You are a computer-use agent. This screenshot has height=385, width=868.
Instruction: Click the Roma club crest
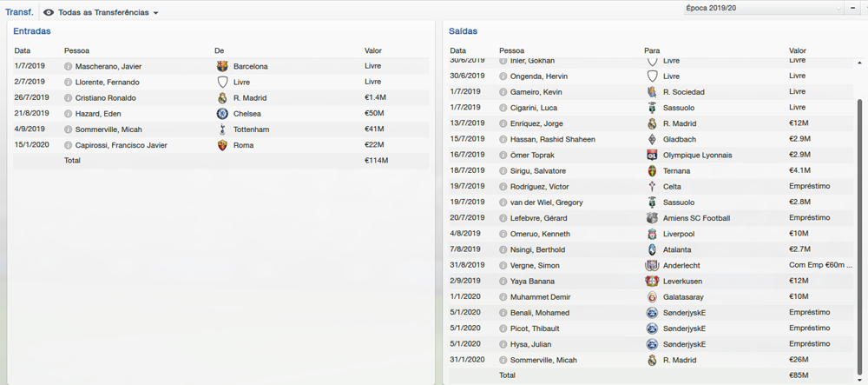(222, 145)
